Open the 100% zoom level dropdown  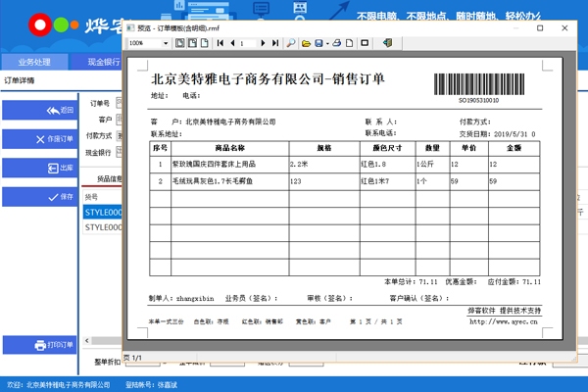click(165, 43)
